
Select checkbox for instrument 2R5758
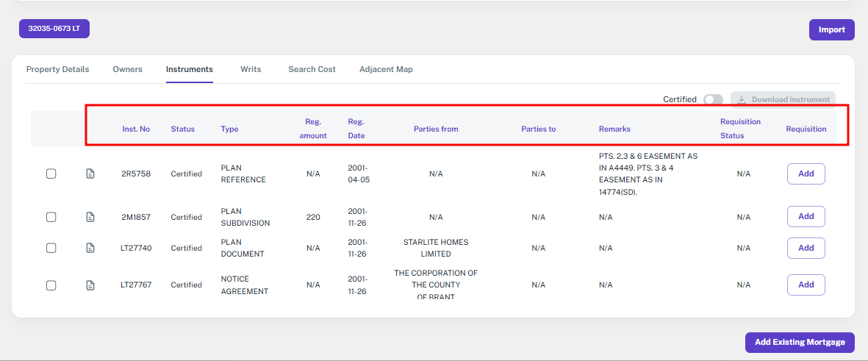[51, 174]
